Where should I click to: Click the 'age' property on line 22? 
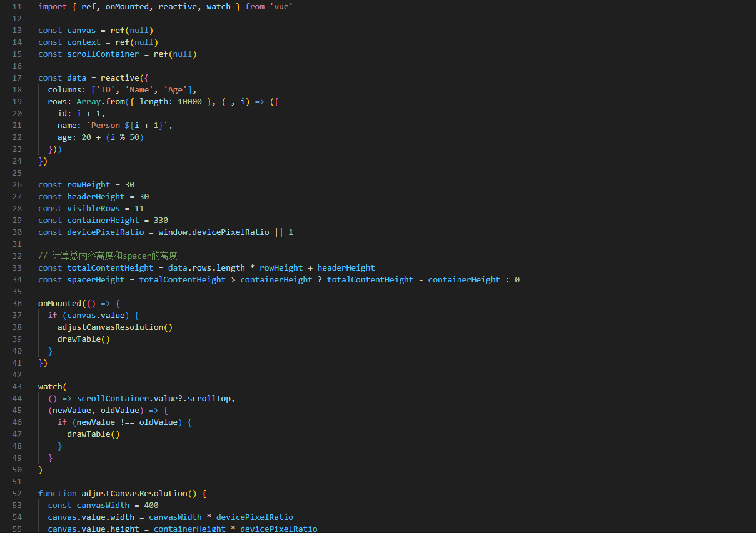point(64,137)
